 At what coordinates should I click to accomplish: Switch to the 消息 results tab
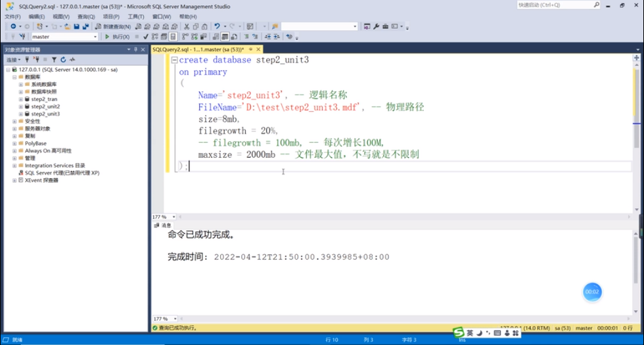pyautogui.click(x=163, y=225)
